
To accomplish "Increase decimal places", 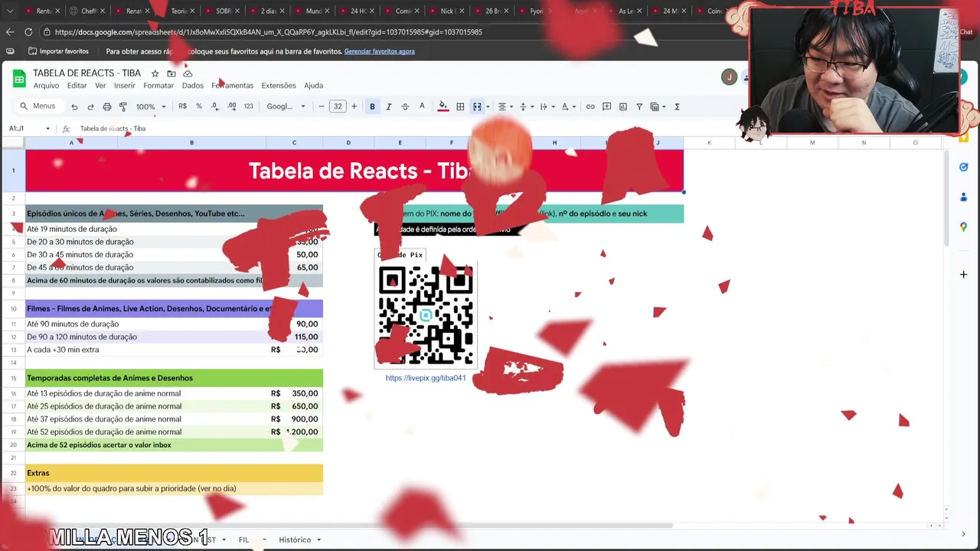I will (232, 106).
